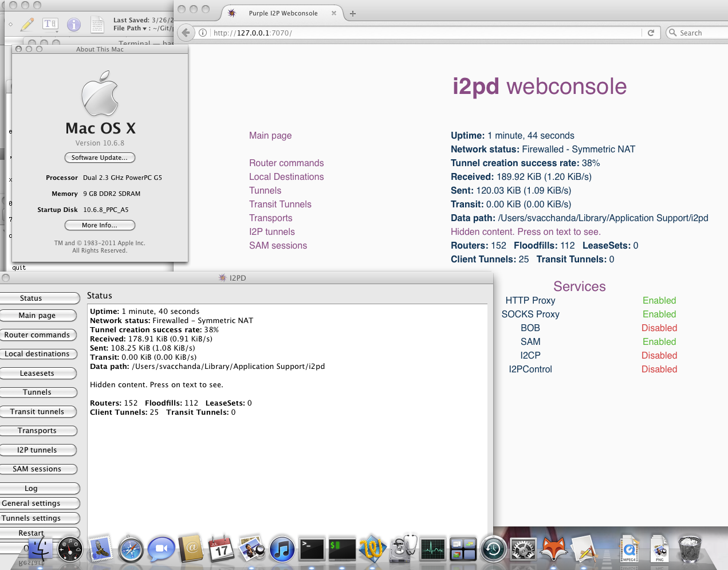Open the I2P tunnels link in the webconsole
Viewport: 728px width, 570px height.
pos(272,231)
